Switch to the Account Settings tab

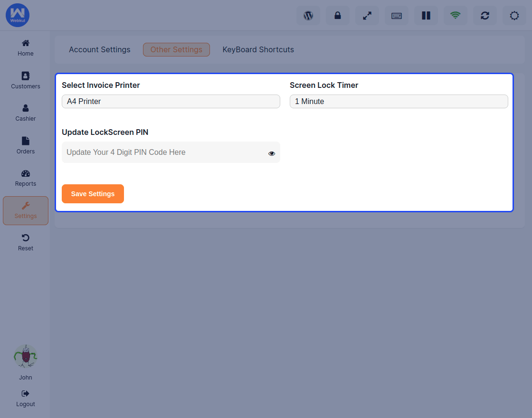[x=99, y=49]
